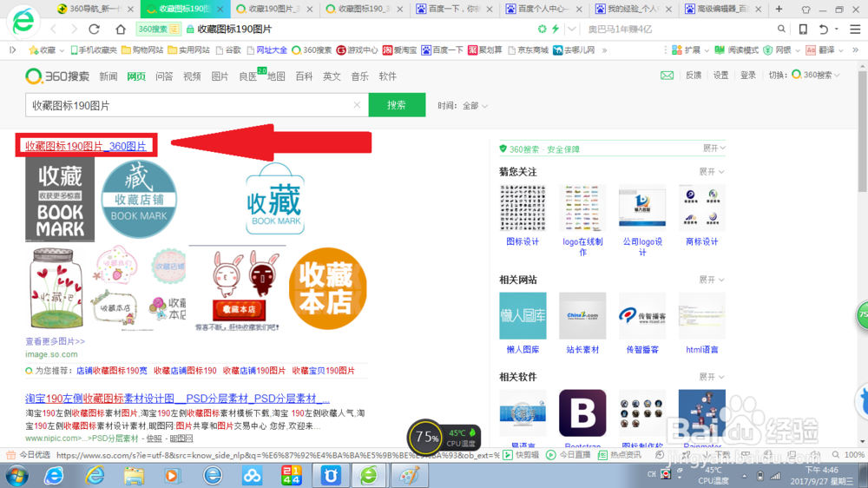Screen dimensions: 868x488
Task: Click the undo closed tab icon
Action: pyautogui.click(x=824, y=29)
